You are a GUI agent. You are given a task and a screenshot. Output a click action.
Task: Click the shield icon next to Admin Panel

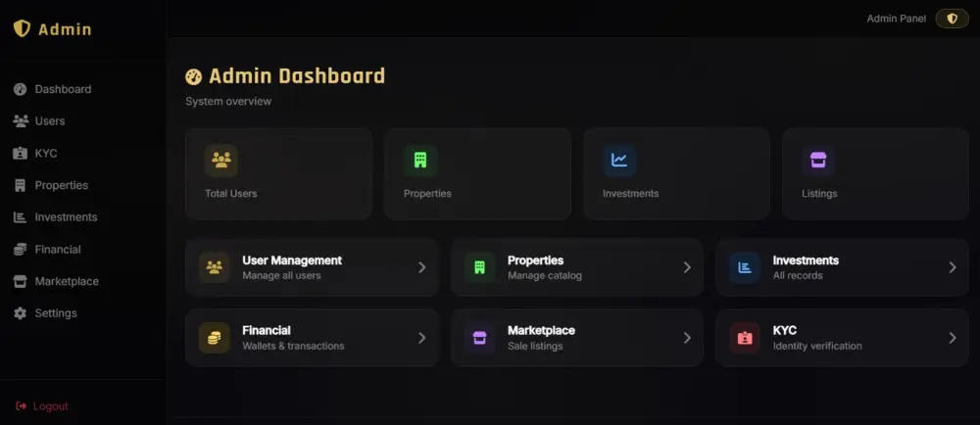[x=952, y=19]
